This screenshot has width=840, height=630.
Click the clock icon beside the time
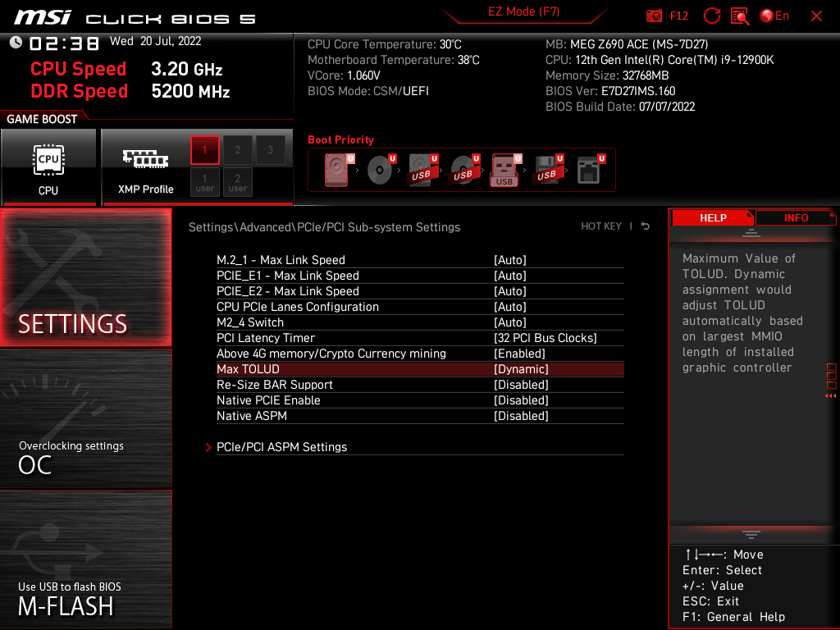16,43
